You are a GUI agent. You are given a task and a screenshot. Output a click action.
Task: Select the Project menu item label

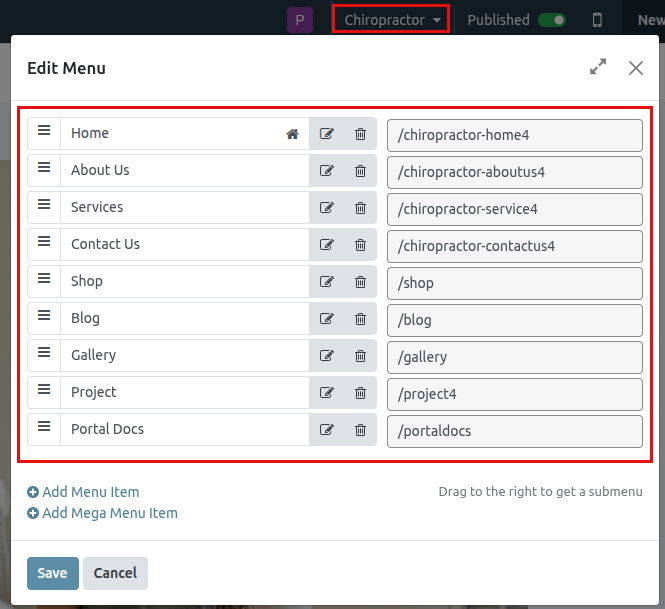click(94, 392)
